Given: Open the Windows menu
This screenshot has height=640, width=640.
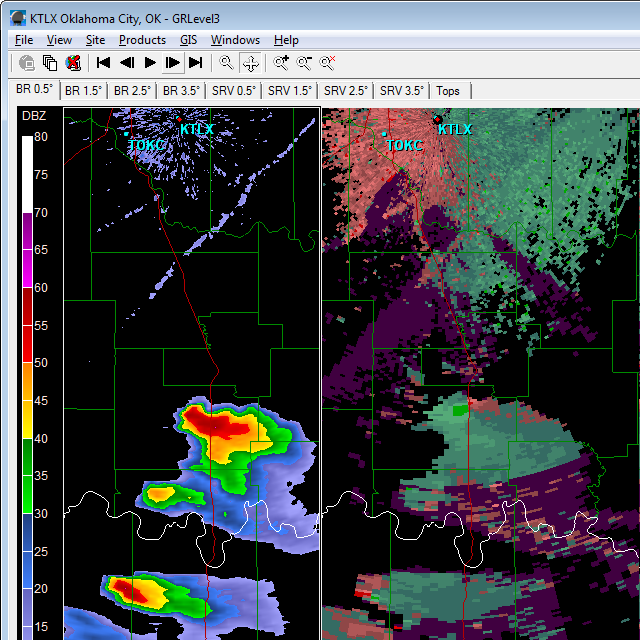Looking at the screenshot, I should point(235,40).
